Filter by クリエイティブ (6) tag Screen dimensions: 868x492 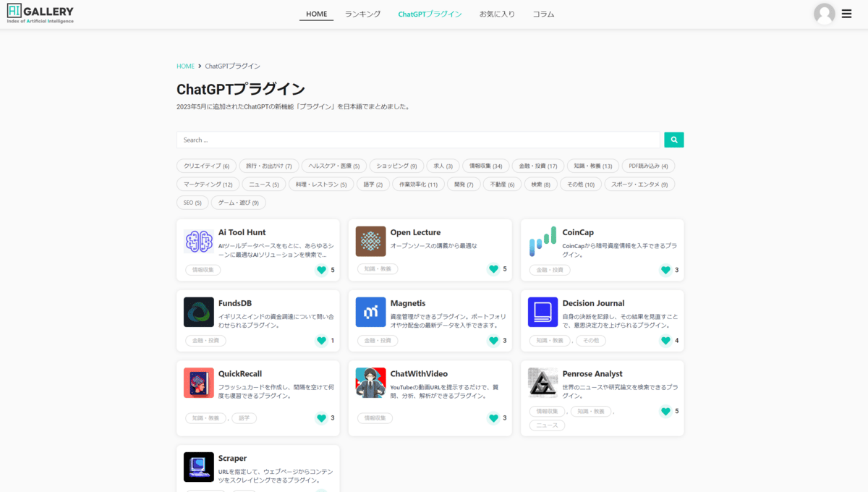[x=206, y=166]
